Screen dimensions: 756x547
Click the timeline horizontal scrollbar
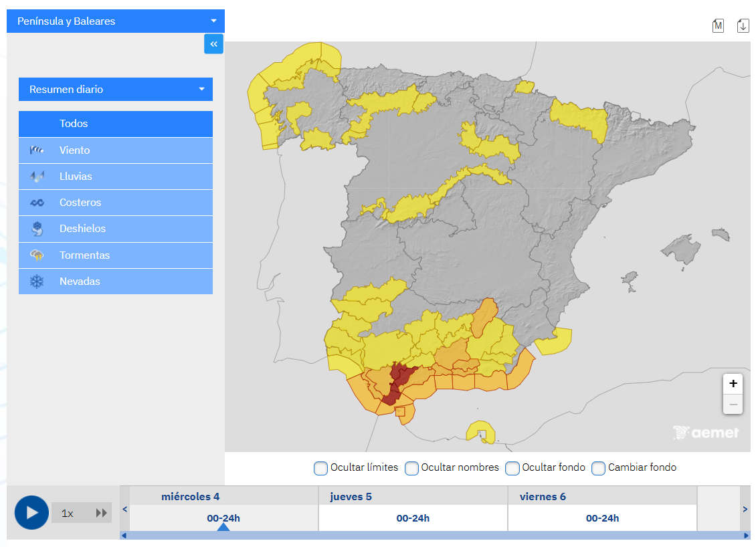(x=434, y=536)
